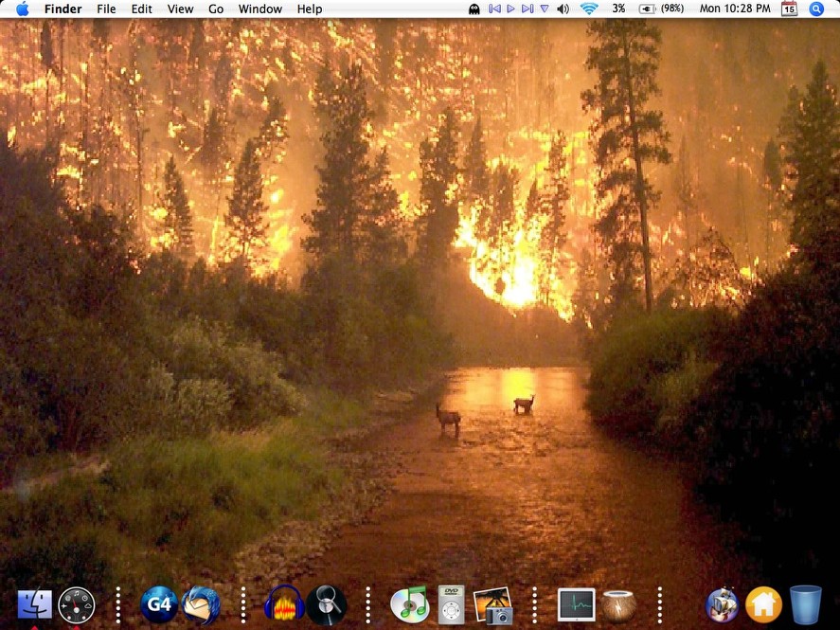840x630 pixels.
Task: Open Finder from the Dock
Action: click(x=35, y=604)
